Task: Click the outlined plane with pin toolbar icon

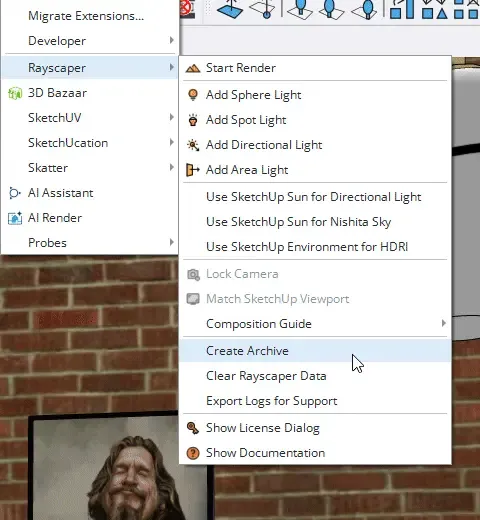Action: [263, 9]
